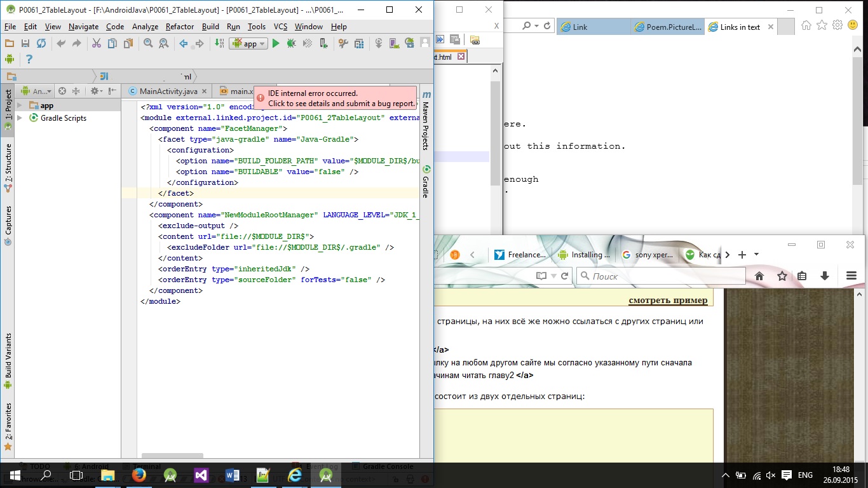Click the scroll-from-source target icon in Project panel
Screen dimensions: 868x488
pos(62,91)
